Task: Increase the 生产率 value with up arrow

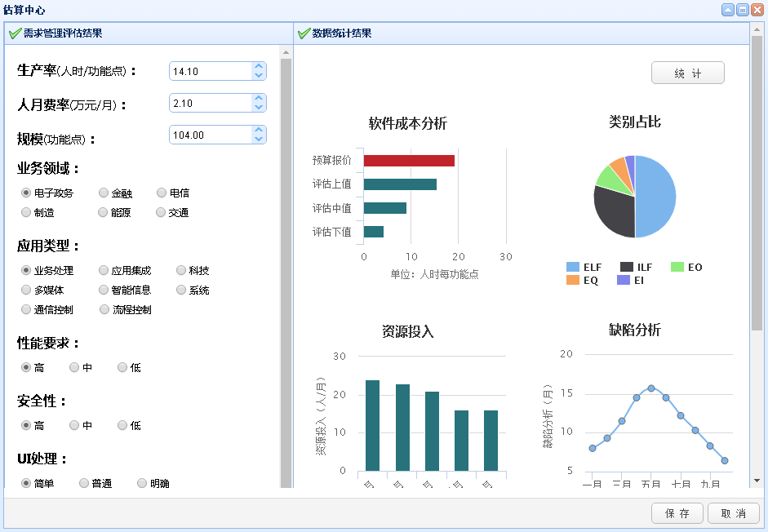Action: 259,67
